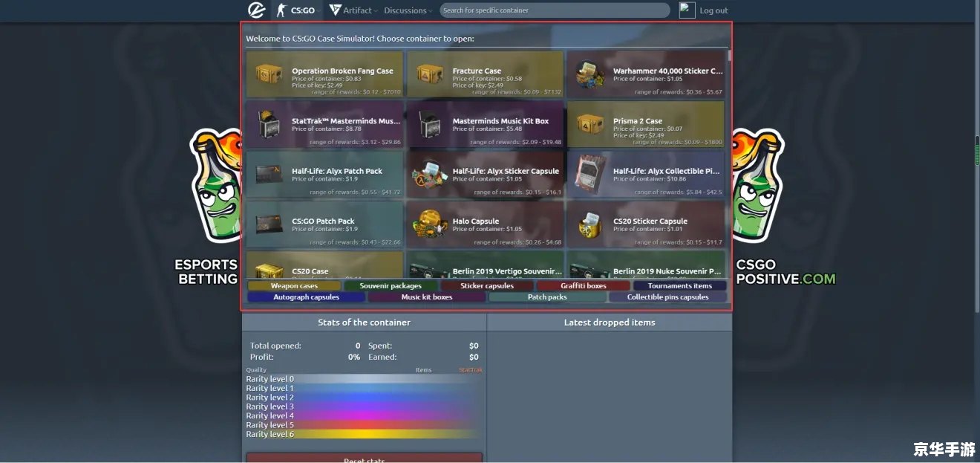This screenshot has width=980, height=463.
Task: Click the site logo in the top bar
Action: coord(257,10)
